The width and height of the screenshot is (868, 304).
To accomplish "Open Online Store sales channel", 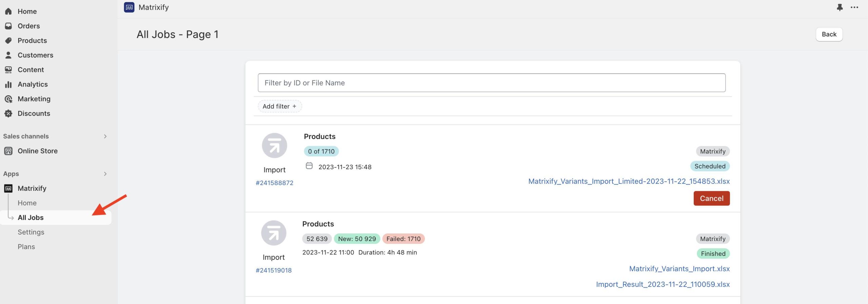I will coord(38,151).
